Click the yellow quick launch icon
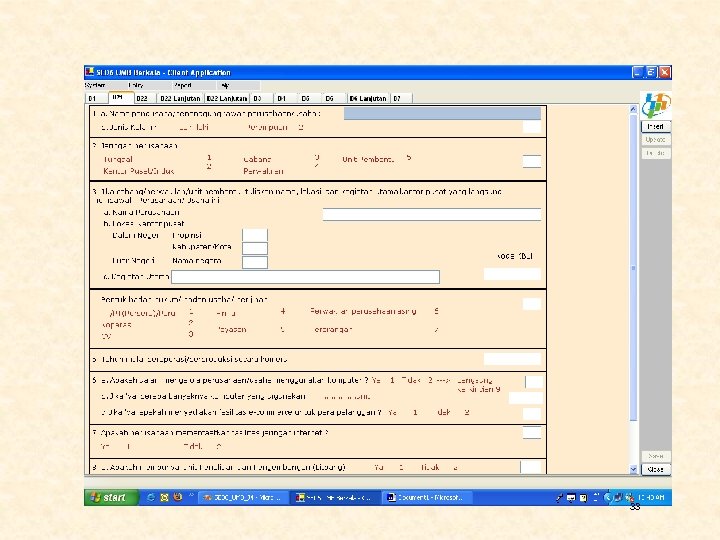 click(x=164, y=497)
